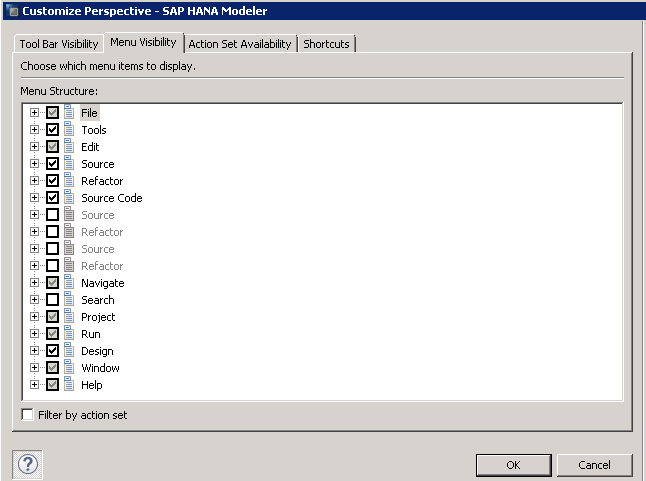
Task: Switch to the Tool Bar Visibility tab
Action: 59,44
